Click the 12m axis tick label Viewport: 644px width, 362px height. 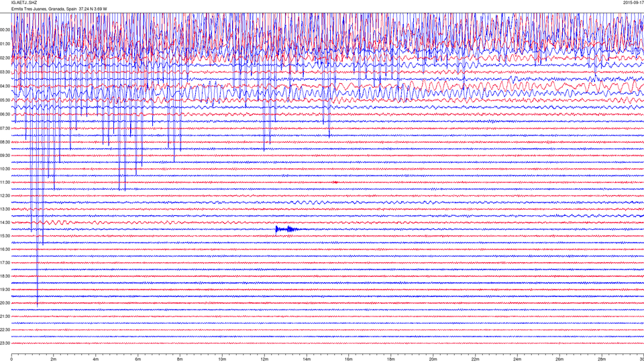[264, 359]
